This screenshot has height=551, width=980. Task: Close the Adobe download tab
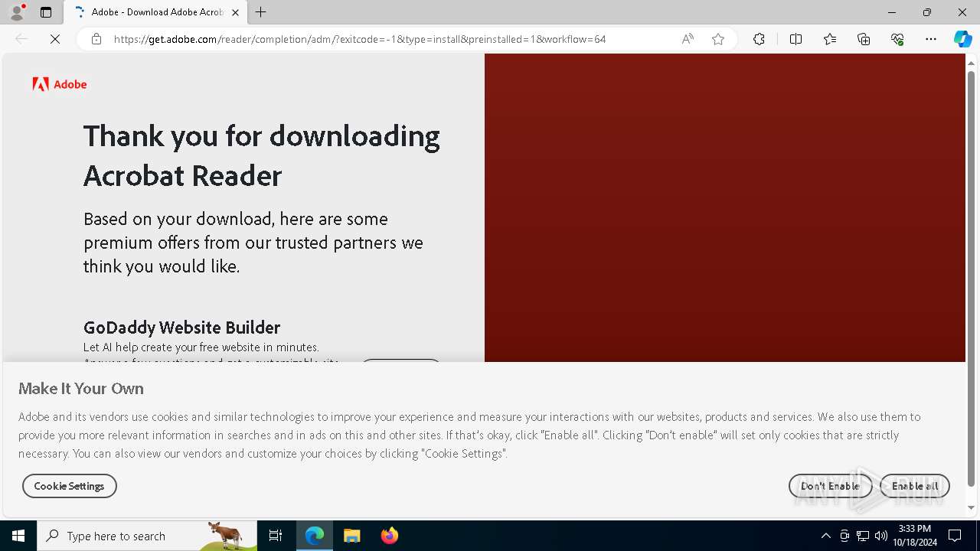tap(235, 12)
